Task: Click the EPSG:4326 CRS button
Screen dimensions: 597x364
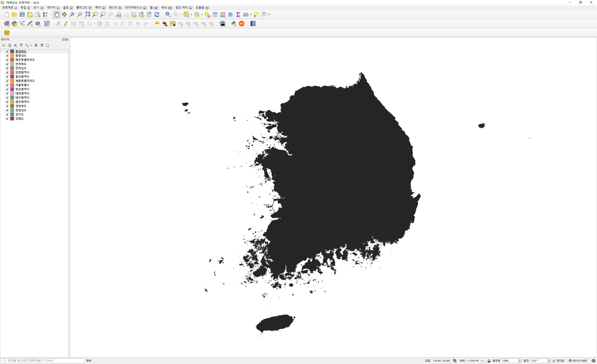Action: 578,360
